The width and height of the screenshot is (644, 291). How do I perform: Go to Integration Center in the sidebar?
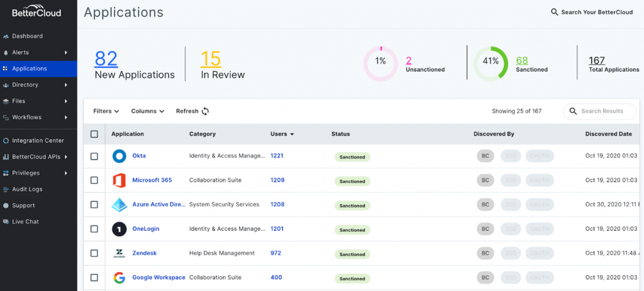(38, 141)
